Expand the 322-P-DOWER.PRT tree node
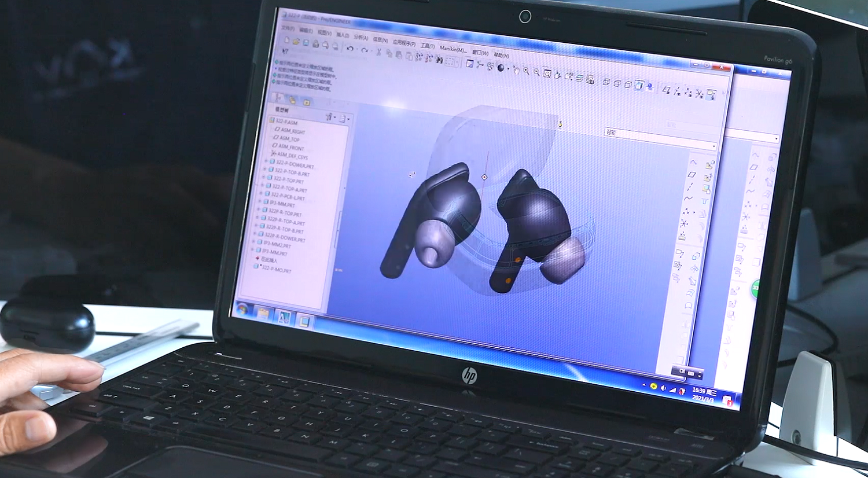The image size is (868, 478). coord(266,161)
